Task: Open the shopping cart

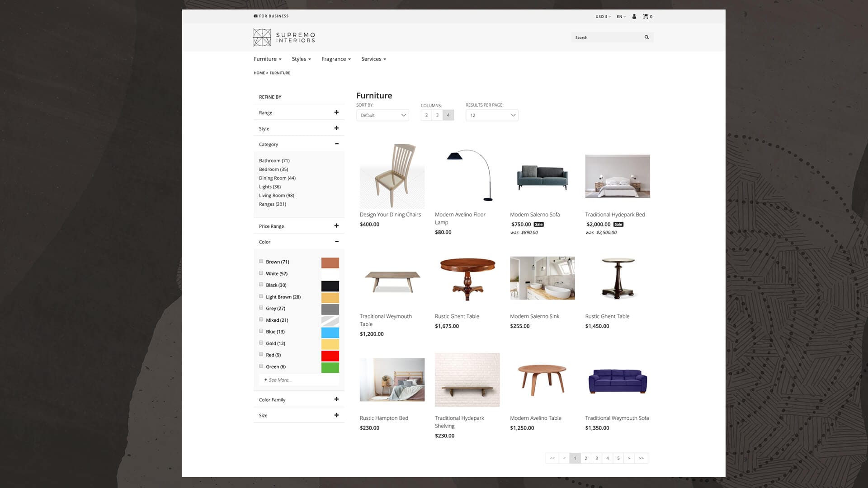Action: tap(646, 16)
